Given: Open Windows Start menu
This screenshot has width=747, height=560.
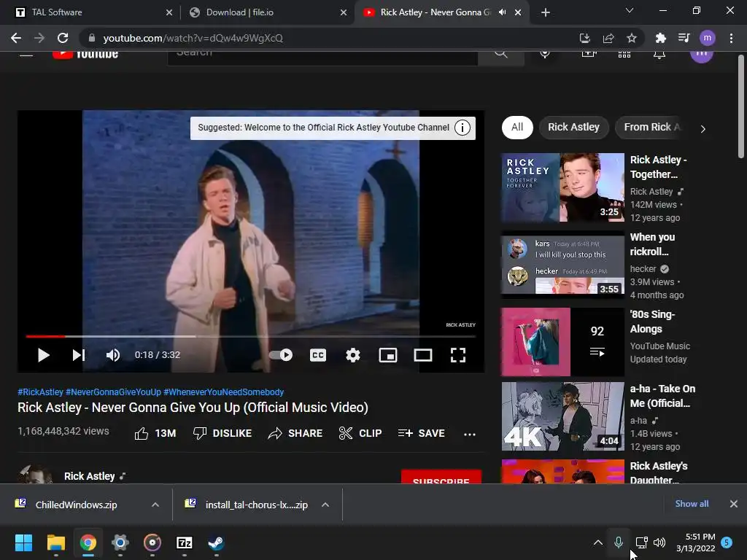Looking at the screenshot, I should coord(23,542).
